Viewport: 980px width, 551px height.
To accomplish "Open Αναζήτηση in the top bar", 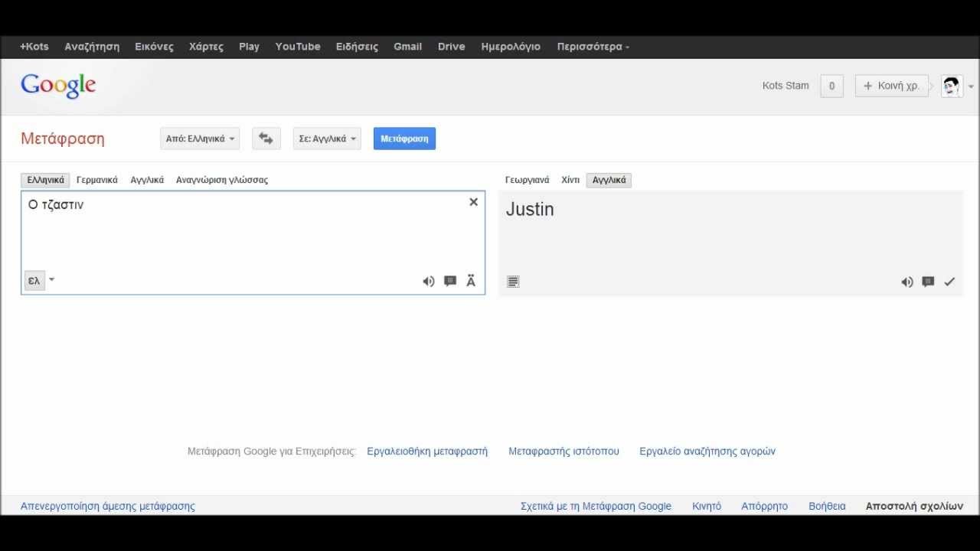I will [x=92, y=47].
